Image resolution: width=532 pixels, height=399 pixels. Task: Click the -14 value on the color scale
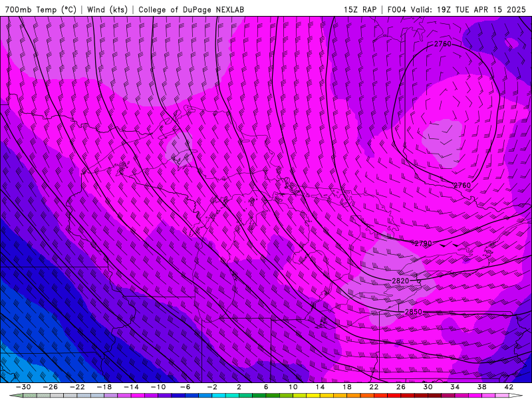click(131, 387)
